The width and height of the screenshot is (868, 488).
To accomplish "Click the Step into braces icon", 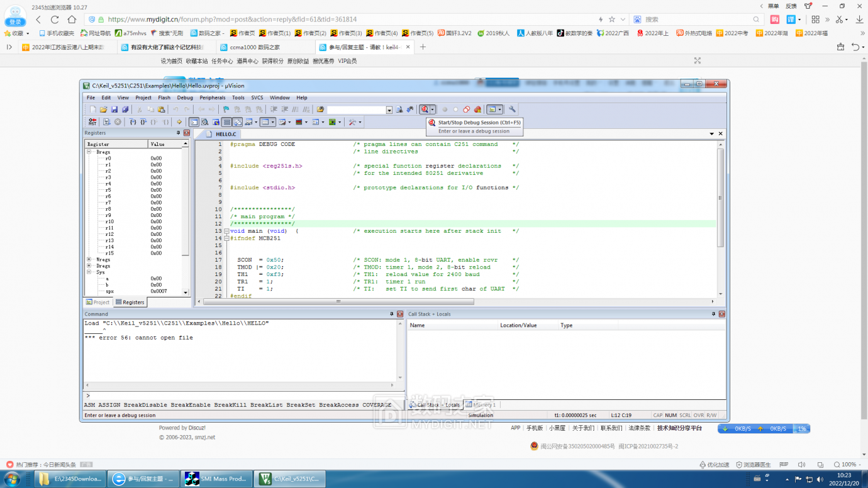I will pyautogui.click(x=133, y=122).
